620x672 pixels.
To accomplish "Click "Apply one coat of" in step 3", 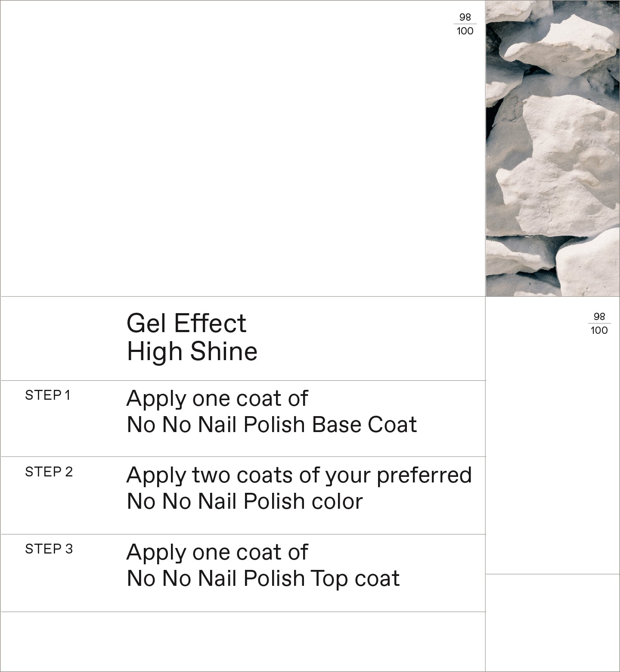I will (x=217, y=552).
